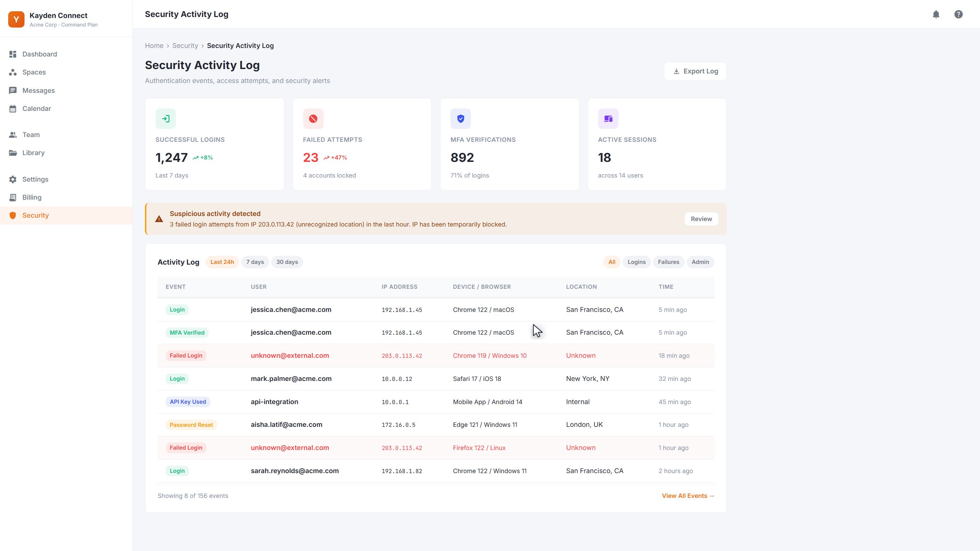This screenshot has height=551, width=980.
Task: Open the Settings page
Action: (x=66, y=180)
